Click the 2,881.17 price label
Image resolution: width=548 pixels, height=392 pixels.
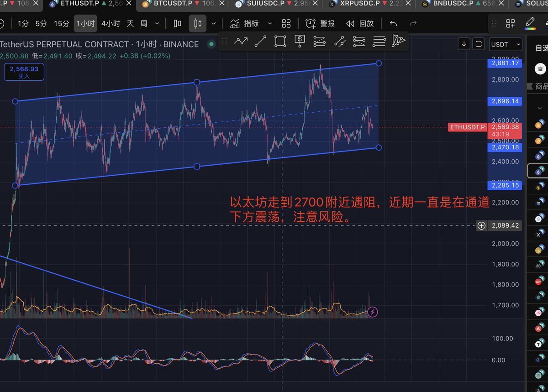(505, 63)
